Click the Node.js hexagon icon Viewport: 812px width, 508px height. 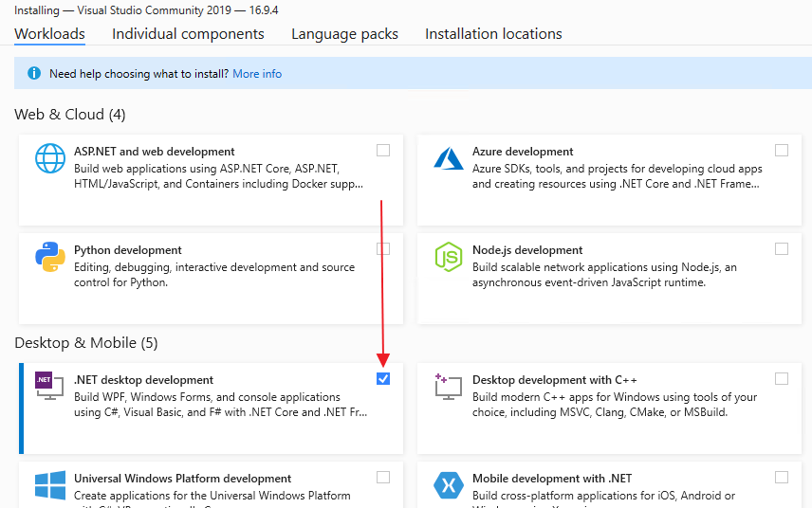click(448, 257)
